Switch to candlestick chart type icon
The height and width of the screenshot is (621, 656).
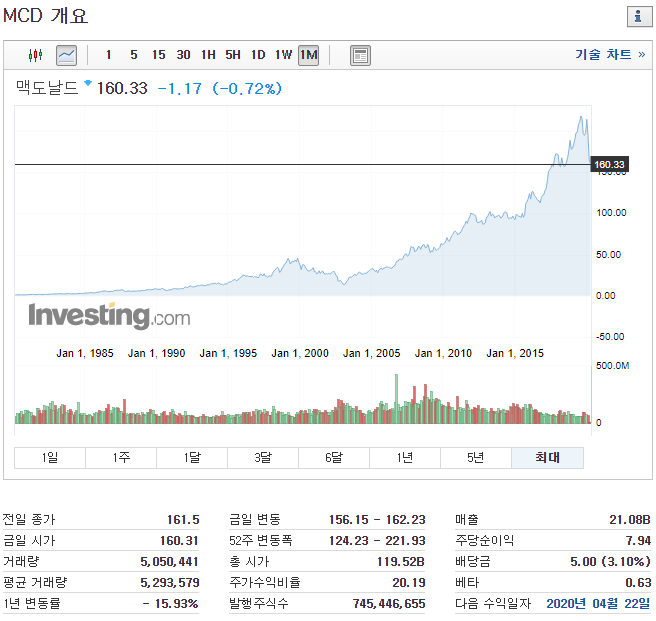(36, 55)
